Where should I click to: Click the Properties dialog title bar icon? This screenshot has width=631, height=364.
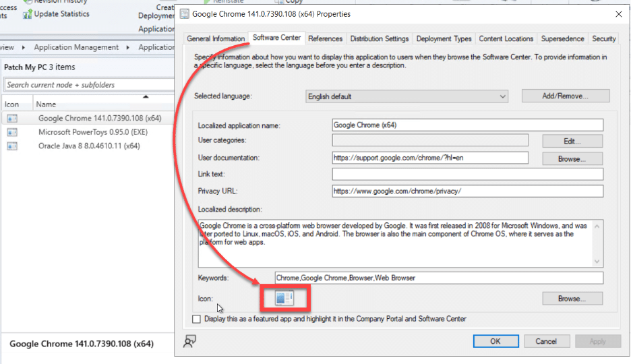coord(185,13)
